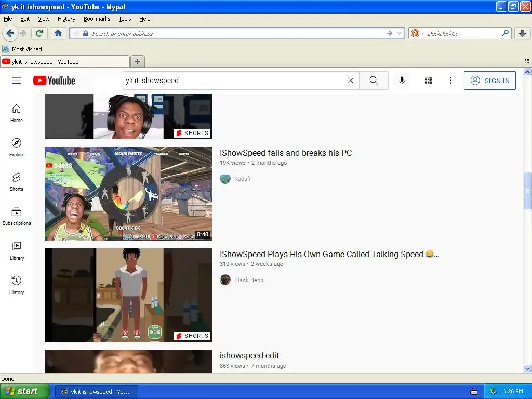Click the 6:26 PM taskbar clock
532x399 pixels.
(x=513, y=392)
